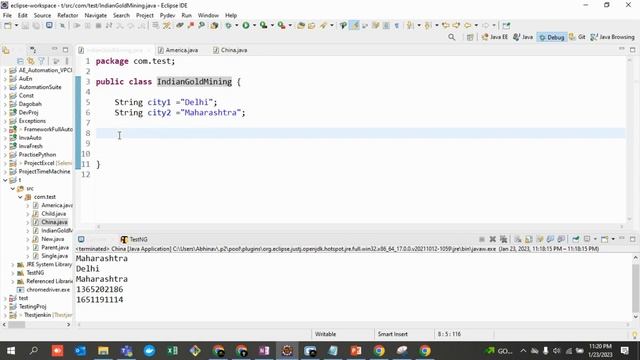This screenshot has width=640, height=360.
Task: Click the Resume debug icon
Action: [x=77, y=25]
